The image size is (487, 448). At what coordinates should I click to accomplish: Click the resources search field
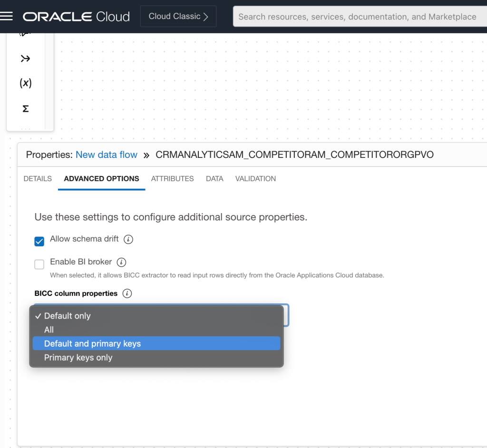[x=357, y=16]
